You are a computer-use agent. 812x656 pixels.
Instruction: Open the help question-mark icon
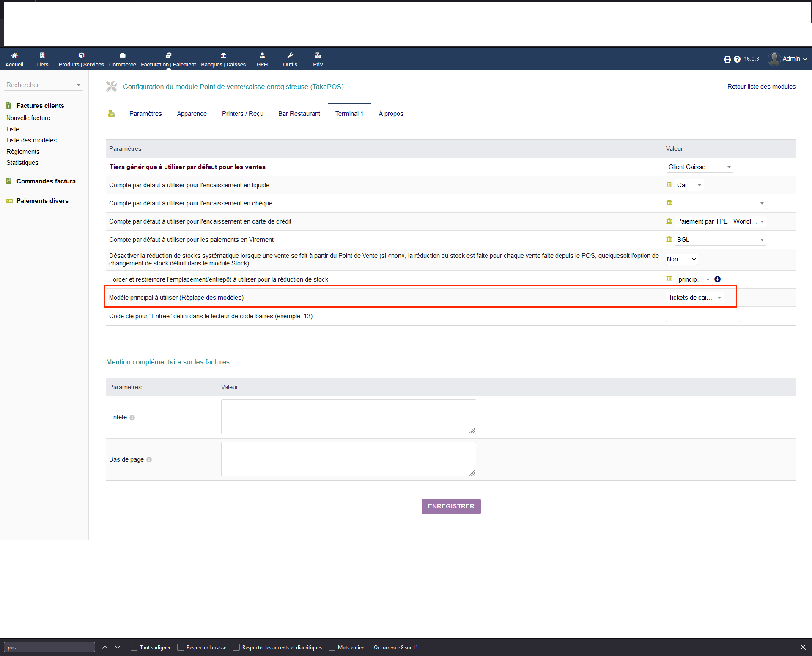737,59
